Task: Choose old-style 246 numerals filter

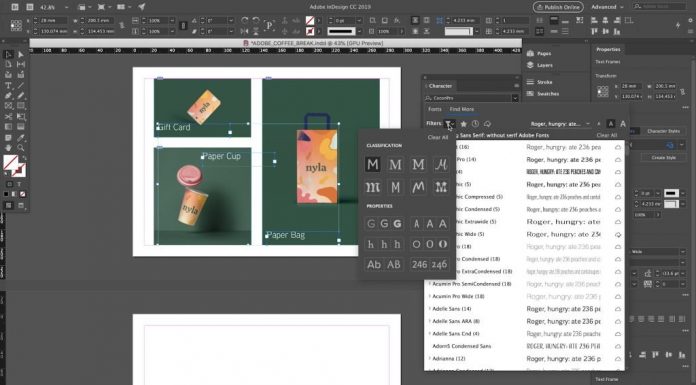Action: pyautogui.click(x=439, y=265)
